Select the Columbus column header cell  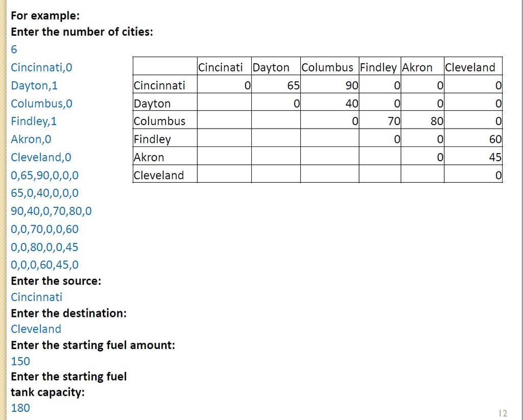[x=329, y=66]
